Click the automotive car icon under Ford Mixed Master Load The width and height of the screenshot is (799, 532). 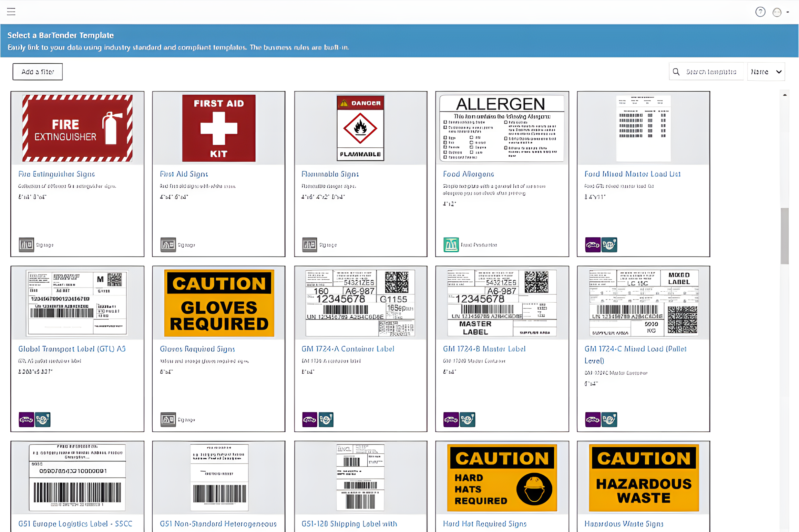[x=593, y=245]
